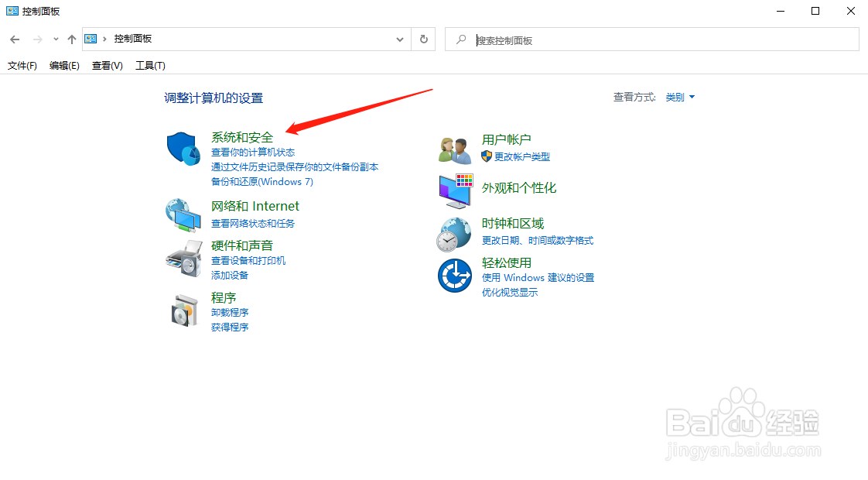This screenshot has height=480, width=868.
Task: Maximize the Control Panel window
Action: 815,11
